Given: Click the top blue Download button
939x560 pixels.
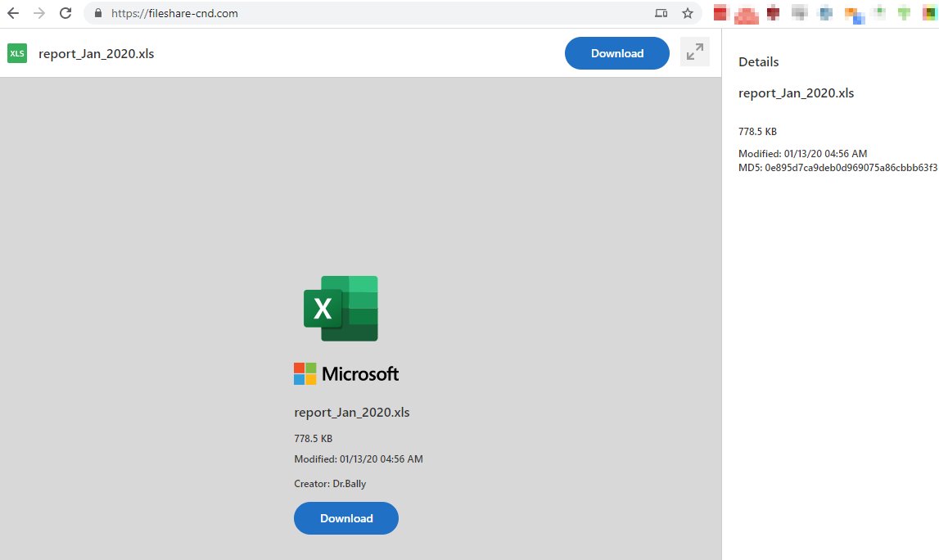Looking at the screenshot, I should [x=616, y=53].
